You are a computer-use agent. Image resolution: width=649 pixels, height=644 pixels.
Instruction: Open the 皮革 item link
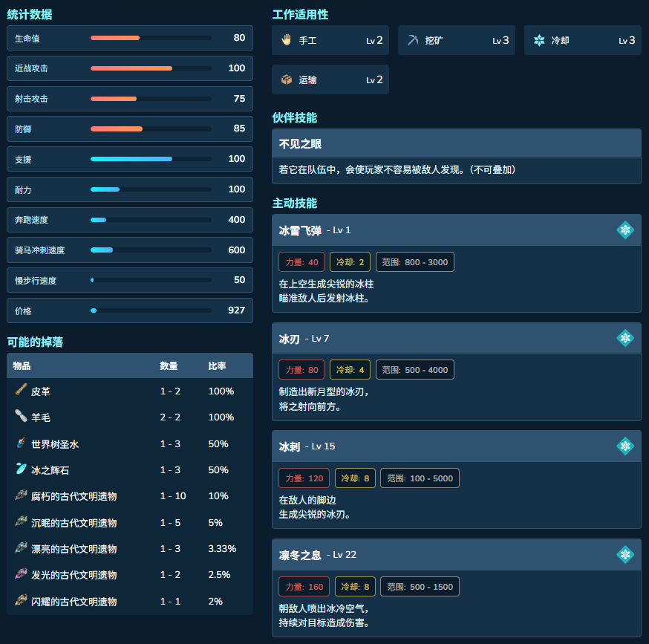(x=41, y=391)
